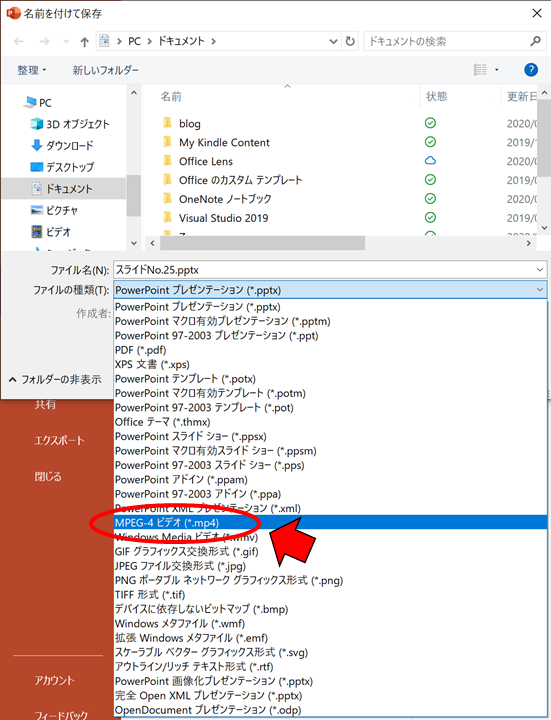
Task: Click the up-arrow parent folder icon
Action: pos(84,42)
